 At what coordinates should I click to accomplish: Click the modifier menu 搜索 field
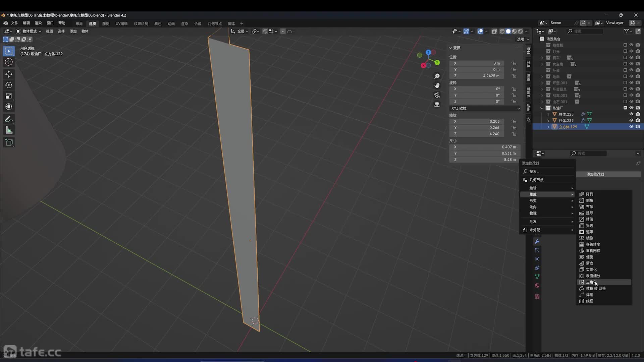(547, 172)
